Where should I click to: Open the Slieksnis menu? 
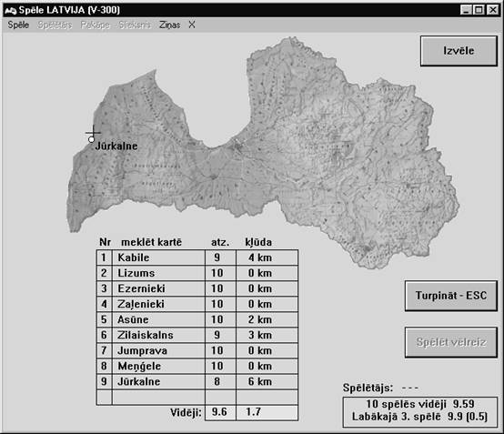coord(135,25)
